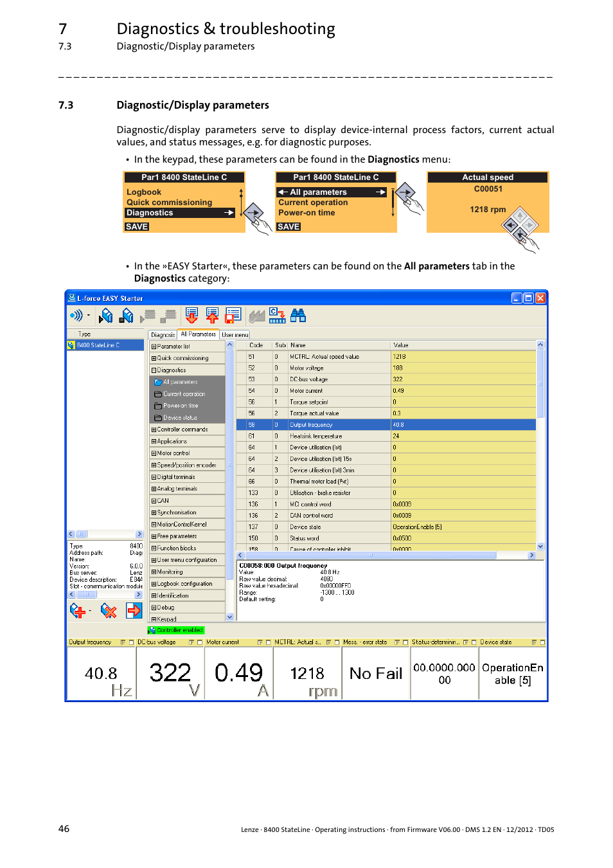The width and height of the screenshot is (613, 868).
Task: Switch to the Diagnosis tab
Action: 163,335
